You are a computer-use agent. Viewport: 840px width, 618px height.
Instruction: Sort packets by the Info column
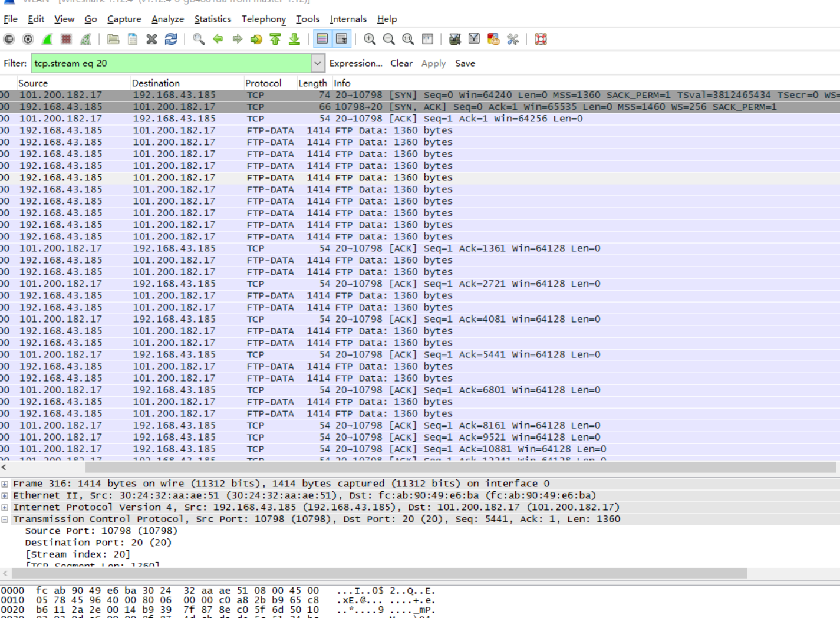click(586, 83)
